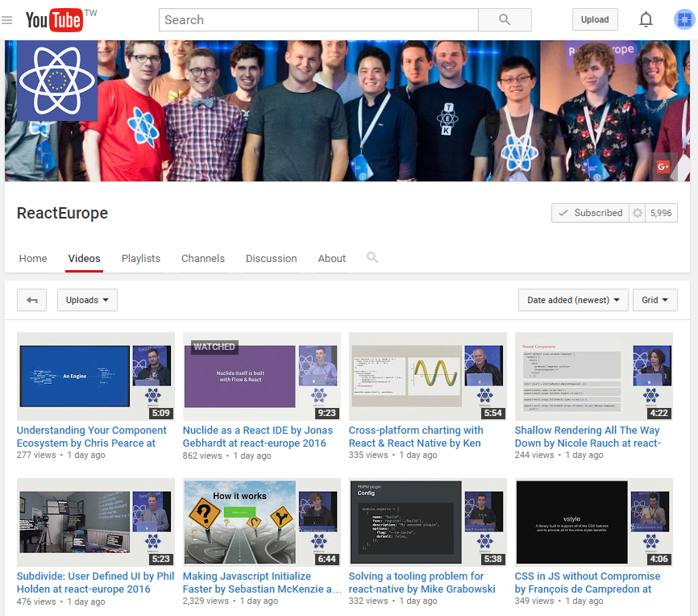
Task: Open Cross-platform charting with React link
Action: pyautogui.click(x=416, y=436)
